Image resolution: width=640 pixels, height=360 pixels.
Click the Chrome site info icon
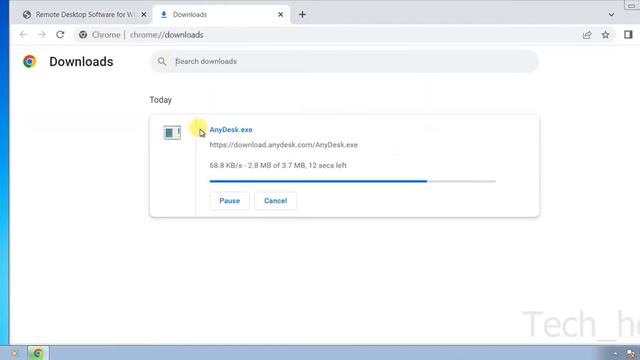point(83,35)
